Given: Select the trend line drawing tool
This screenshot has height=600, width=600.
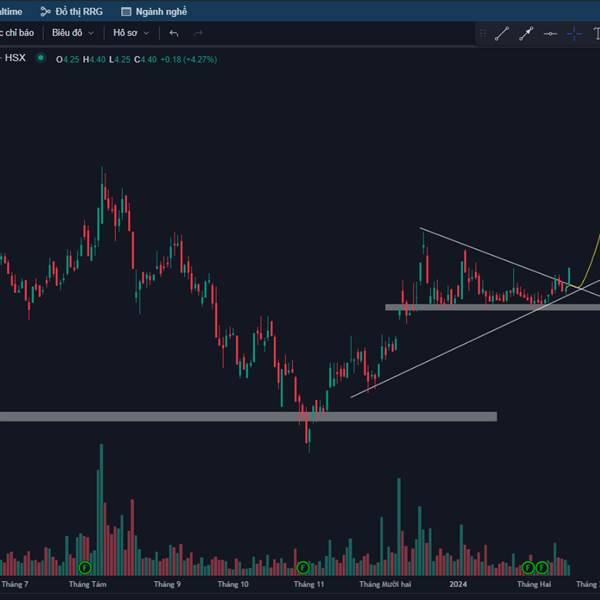Looking at the screenshot, I should pos(502,34).
